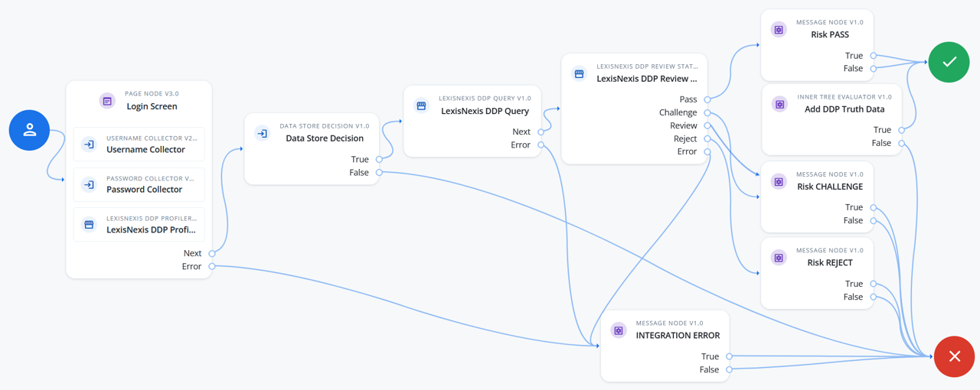
Task: Select the LexisNexis DDP Query node title
Action: click(x=485, y=111)
